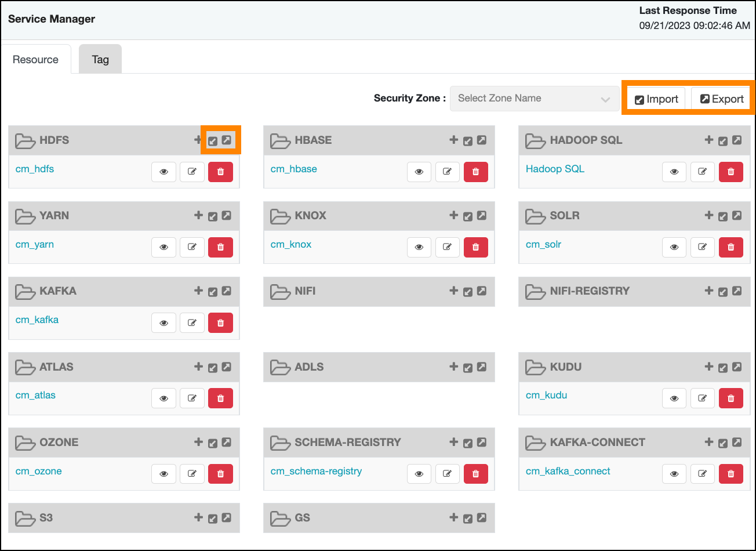Viewport: 756px width, 551px height.
Task: Add a new NIFI service
Action: pyautogui.click(x=453, y=291)
